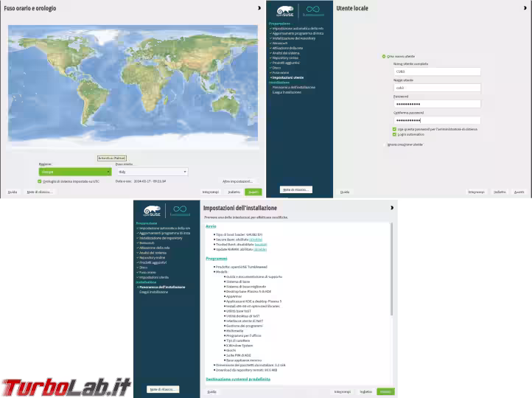The width and height of the screenshot is (532, 398).
Task: Click 'Prodotto: openSUSE Tumbleweed' text
Action: [x=242, y=267]
